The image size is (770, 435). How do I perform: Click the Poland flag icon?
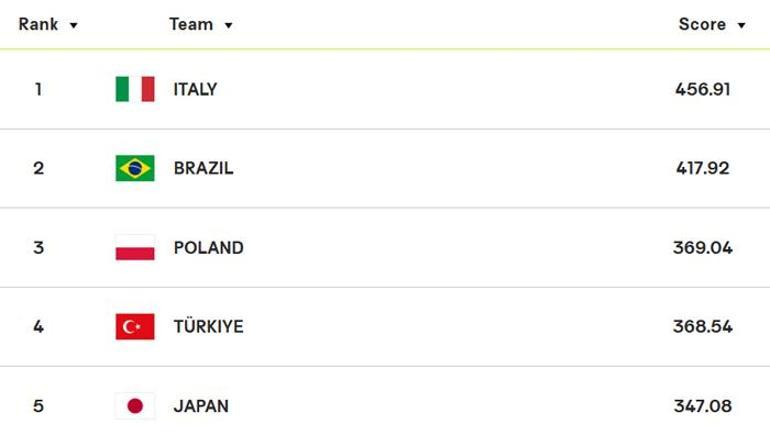[135, 247]
